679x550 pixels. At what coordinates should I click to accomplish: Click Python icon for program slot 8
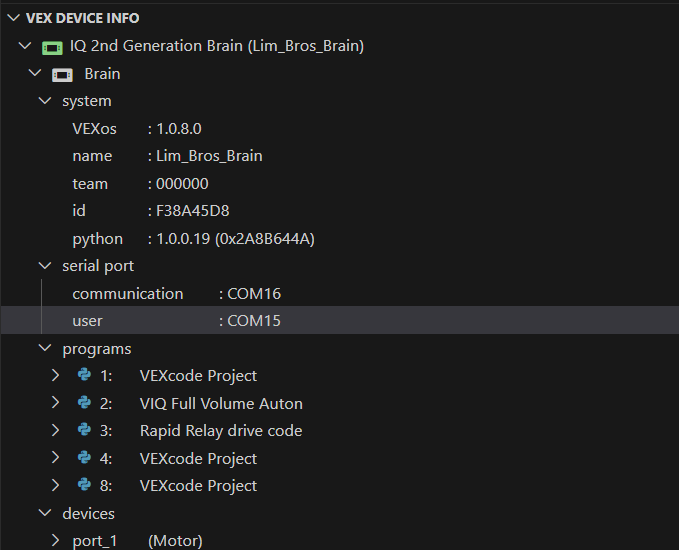click(x=84, y=485)
